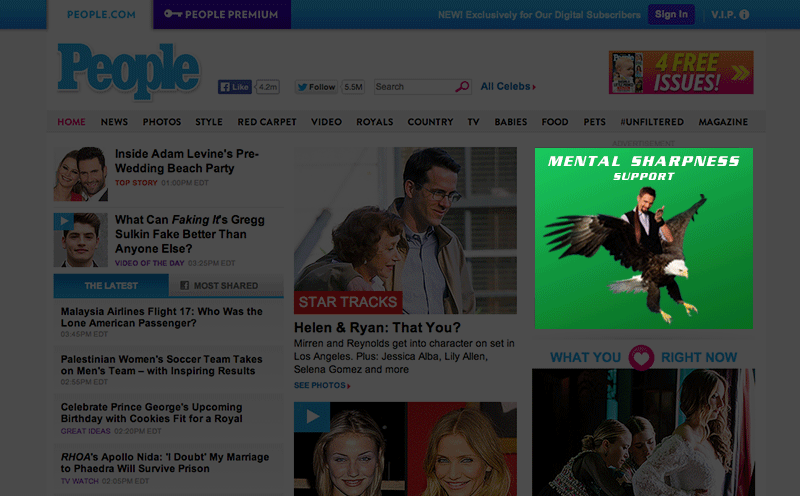
Task: Click the SEE PHOTOS link
Action: pyautogui.click(x=322, y=386)
